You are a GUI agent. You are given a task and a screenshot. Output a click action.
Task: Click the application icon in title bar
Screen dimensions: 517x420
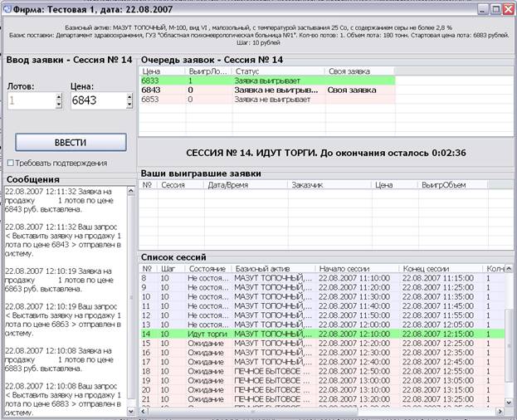7,9
